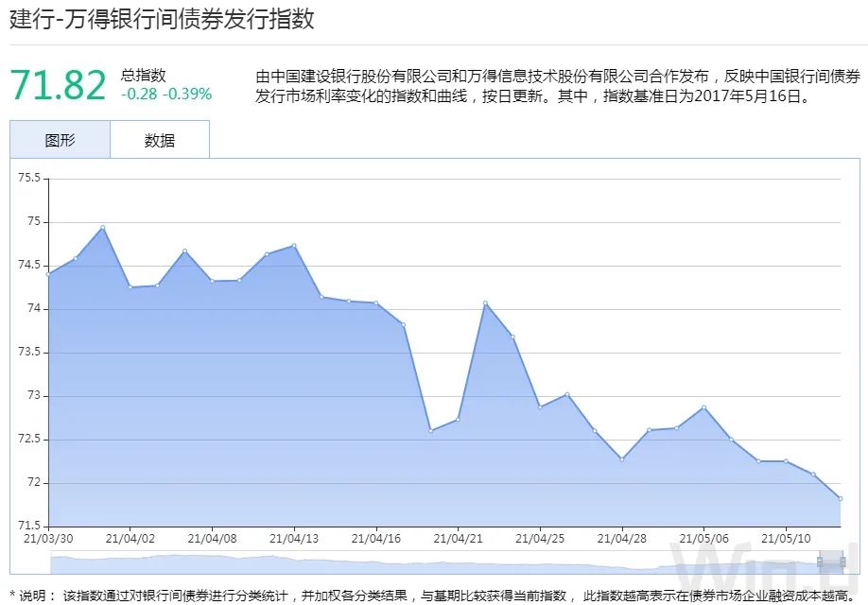Select the highest peak point near 75

click(x=103, y=227)
